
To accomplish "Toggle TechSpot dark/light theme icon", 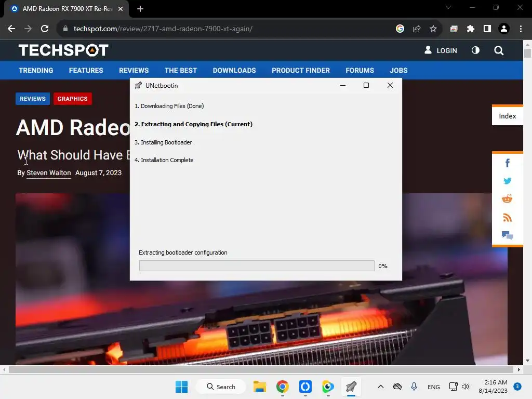I will pyautogui.click(x=476, y=50).
